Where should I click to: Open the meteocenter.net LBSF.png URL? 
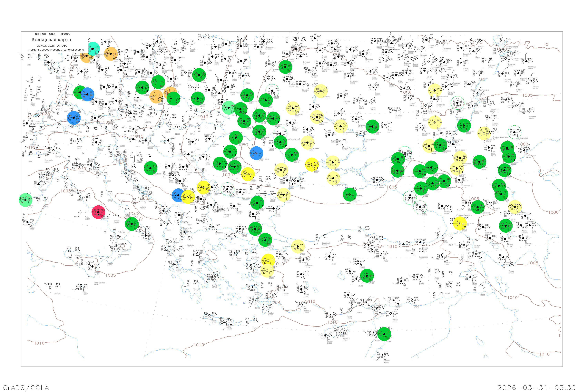pyautogui.click(x=55, y=50)
